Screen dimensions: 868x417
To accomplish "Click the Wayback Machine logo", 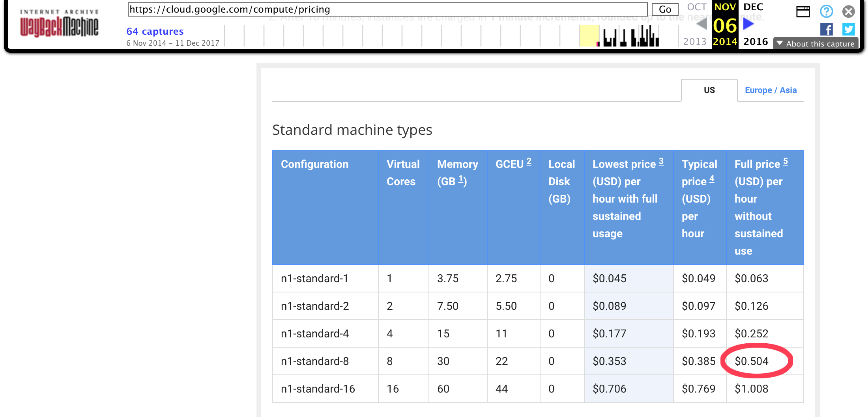I will tap(59, 24).
